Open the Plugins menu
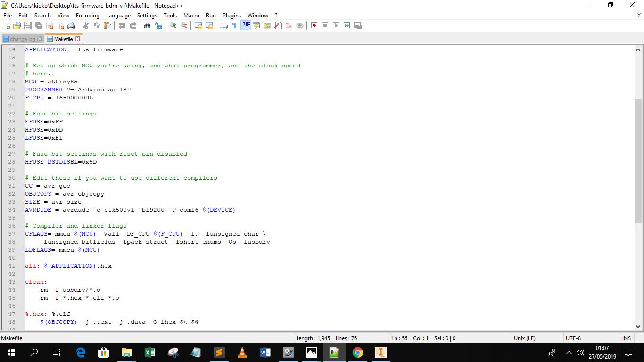644x362 pixels. [231, 16]
